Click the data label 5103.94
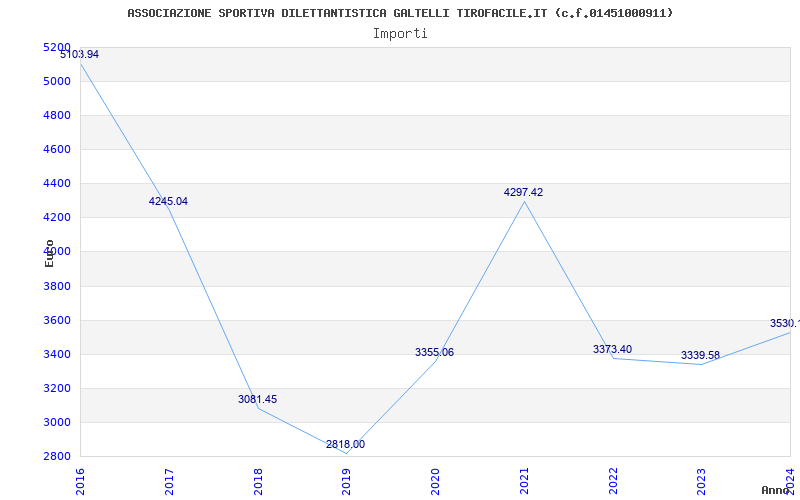Viewport: 800px width, 500px height. point(80,54)
